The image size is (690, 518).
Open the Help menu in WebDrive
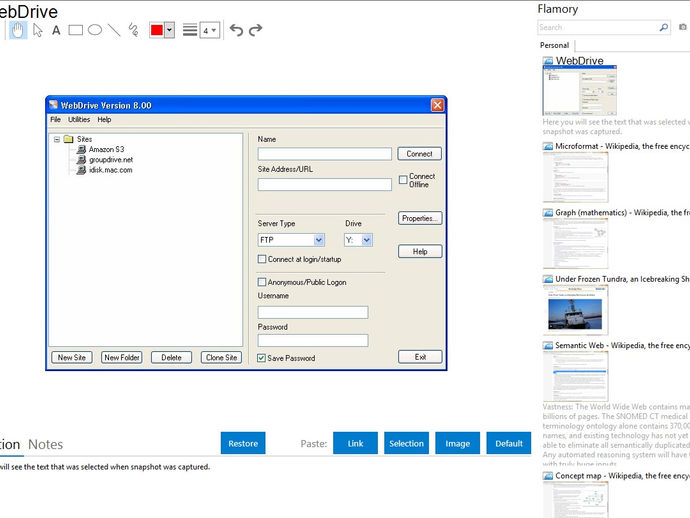[104, 120]
